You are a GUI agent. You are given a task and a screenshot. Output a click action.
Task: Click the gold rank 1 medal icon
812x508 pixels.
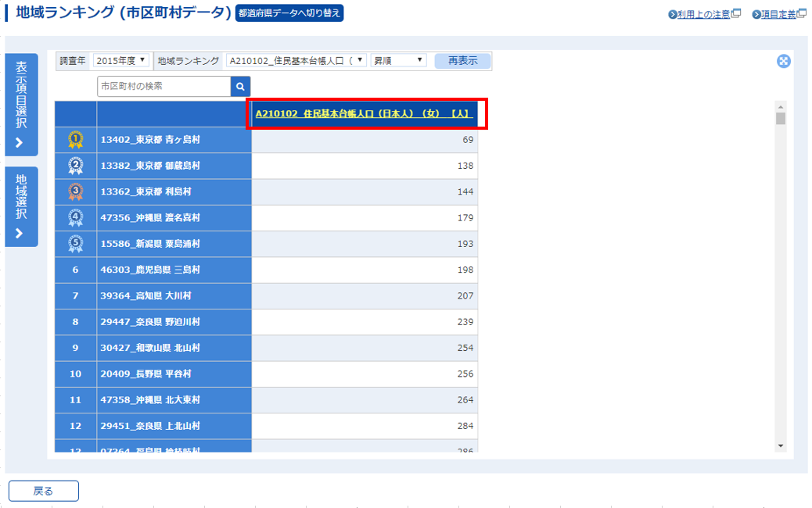pos(75,140)
